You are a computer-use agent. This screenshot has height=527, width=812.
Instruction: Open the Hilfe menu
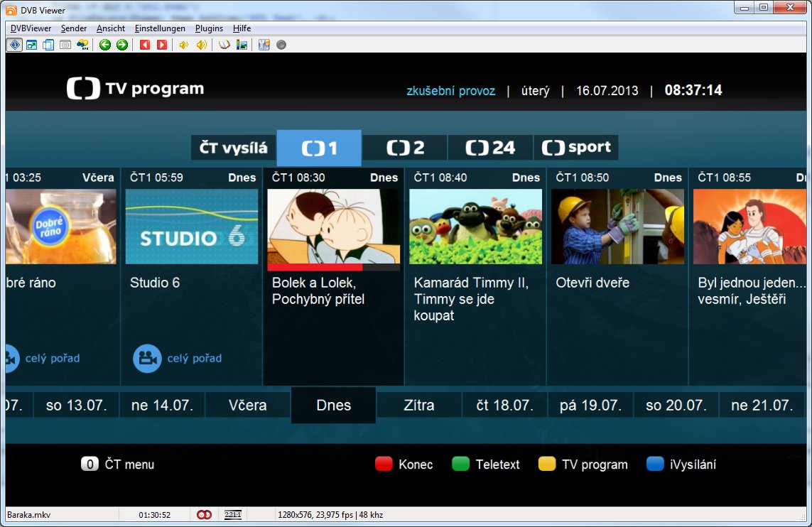coord(242,28)
